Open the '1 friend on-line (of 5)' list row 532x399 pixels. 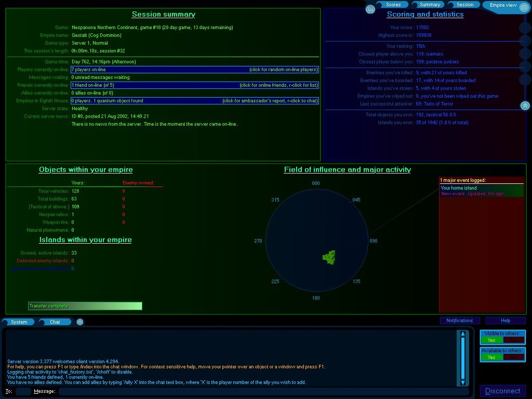[194, 85]
